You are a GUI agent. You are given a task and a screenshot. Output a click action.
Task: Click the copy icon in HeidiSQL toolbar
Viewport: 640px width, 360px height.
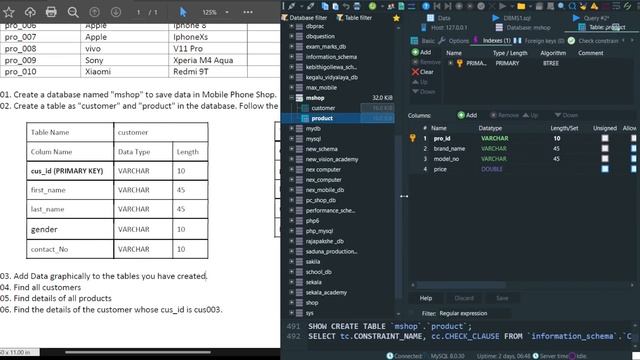click(325, 6)
